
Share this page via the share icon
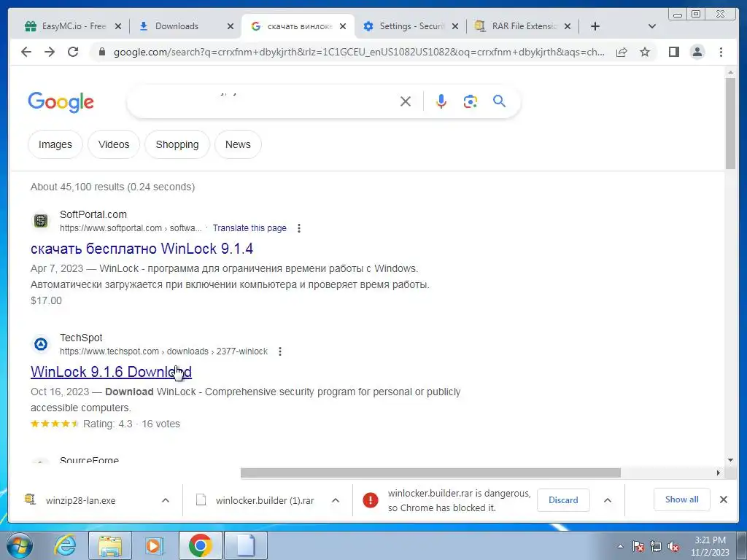622,52
